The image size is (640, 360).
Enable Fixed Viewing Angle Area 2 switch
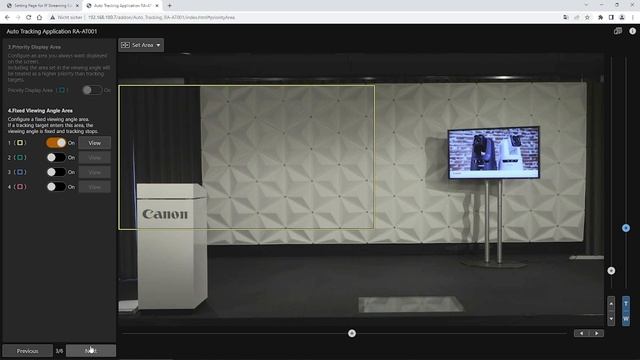click(x=56, y=158)
